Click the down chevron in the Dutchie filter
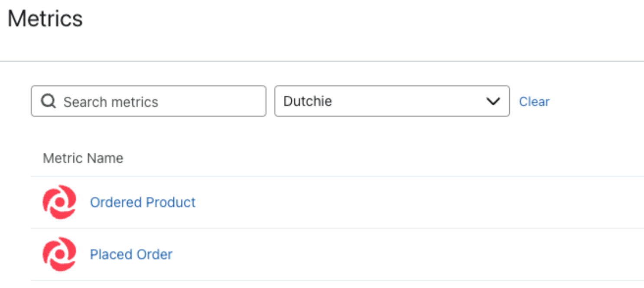Viewport: 644px width, 288px height. (x=493, y=101)
